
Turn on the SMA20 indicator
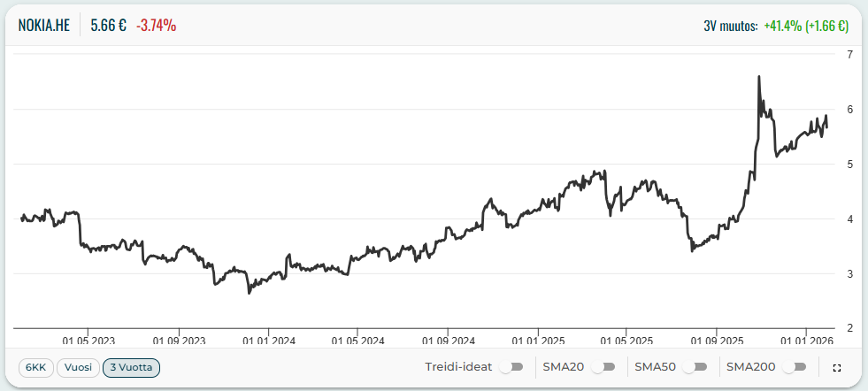click(x=605, y=367)
